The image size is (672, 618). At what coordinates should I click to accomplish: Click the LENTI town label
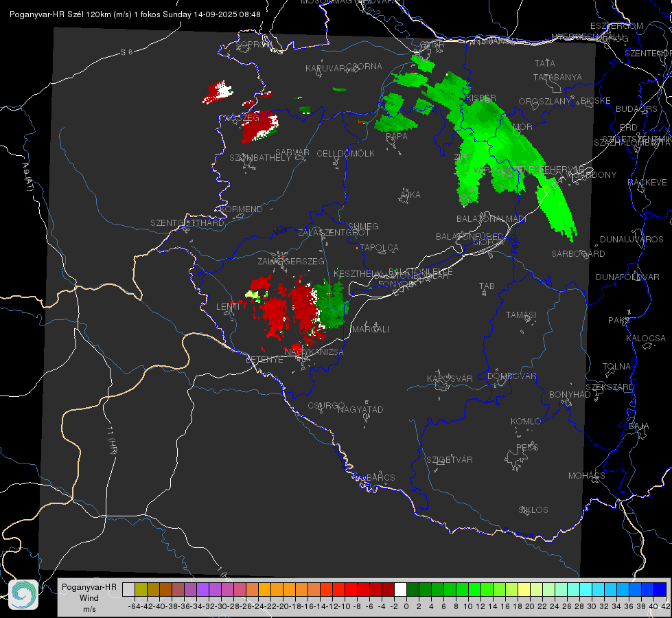click(x=228, y=307)
